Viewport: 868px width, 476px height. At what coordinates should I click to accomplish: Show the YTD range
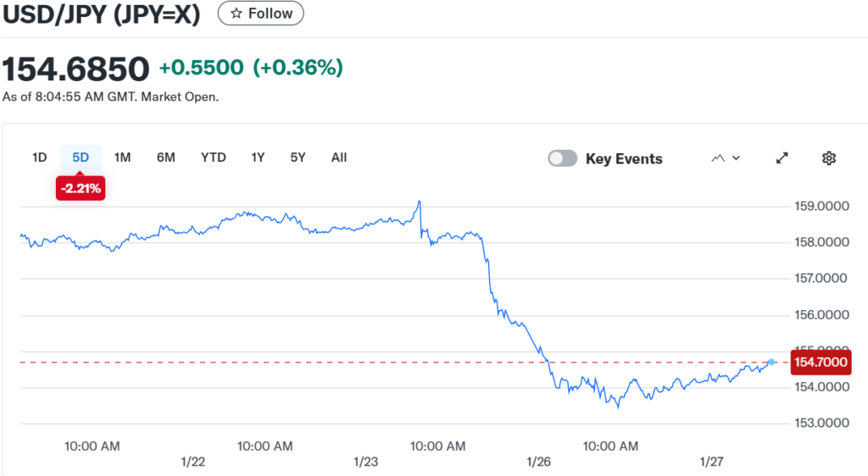click(x=214, y=158)
